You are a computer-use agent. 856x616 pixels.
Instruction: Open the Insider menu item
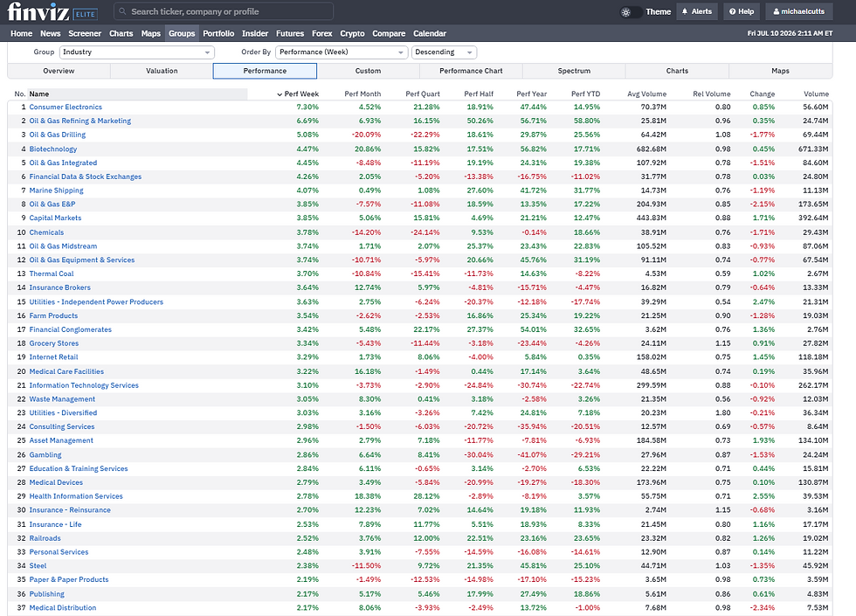255,33
